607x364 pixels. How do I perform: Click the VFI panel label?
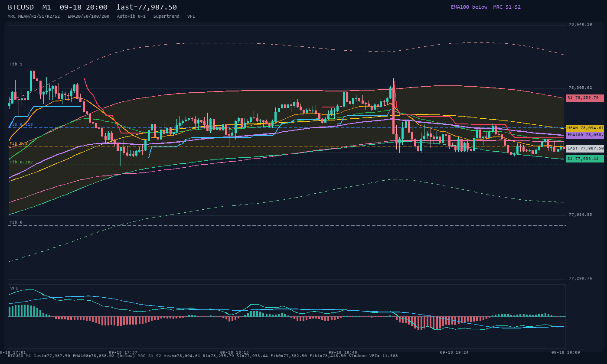tap(14, 288)
